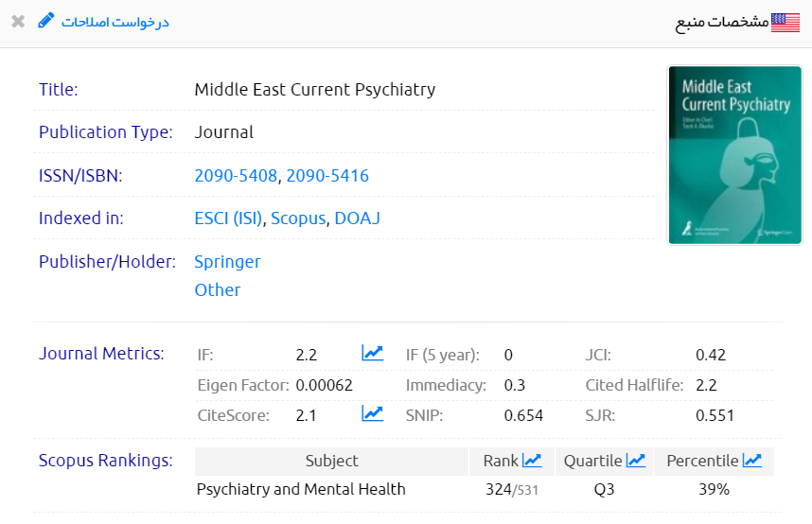Show the Rank column chart icon
This screenshot has width=812, height=524.
point(532,461)
